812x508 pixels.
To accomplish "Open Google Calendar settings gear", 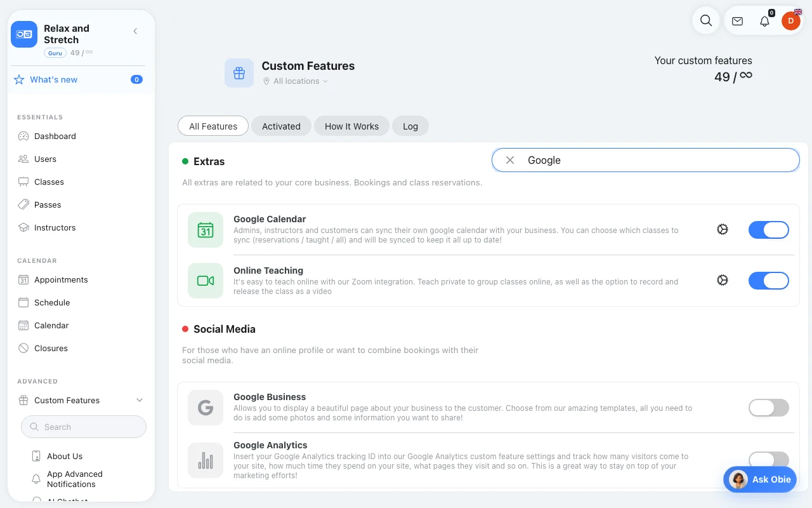I will (x=722, y=229).
